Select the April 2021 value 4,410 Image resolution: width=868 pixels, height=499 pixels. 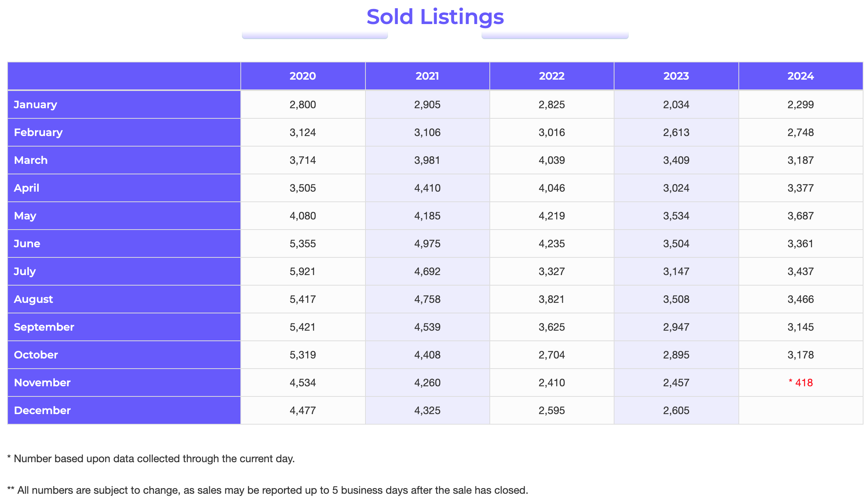(427, 188)
